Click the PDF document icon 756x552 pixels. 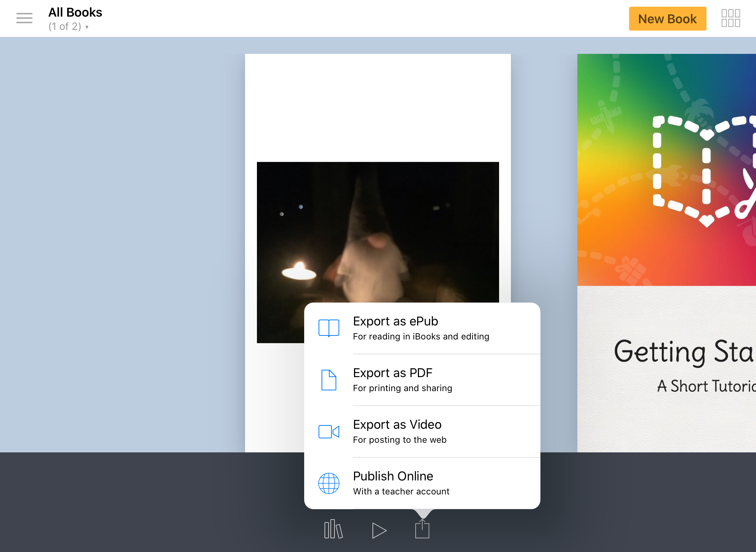[329, 380]
